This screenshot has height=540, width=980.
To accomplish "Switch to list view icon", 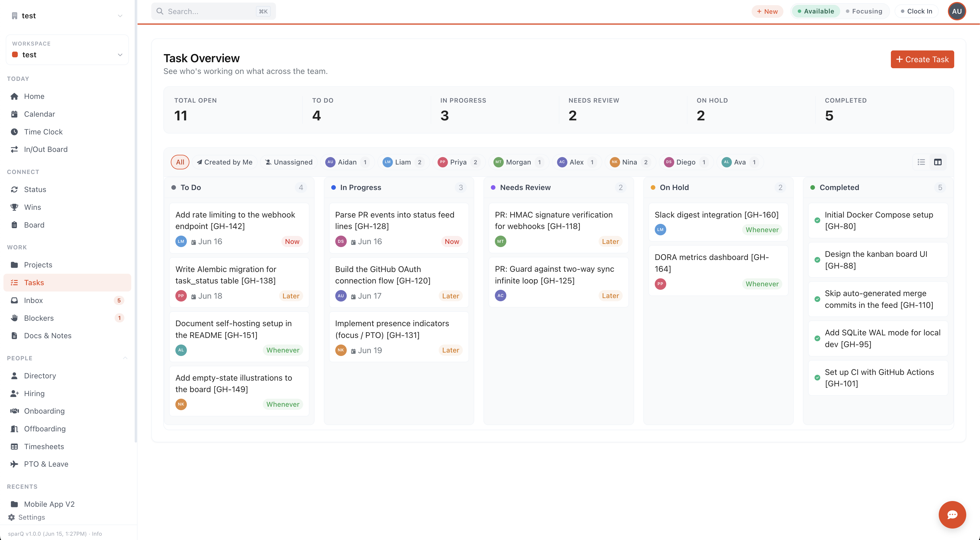I will coord(921,162).
